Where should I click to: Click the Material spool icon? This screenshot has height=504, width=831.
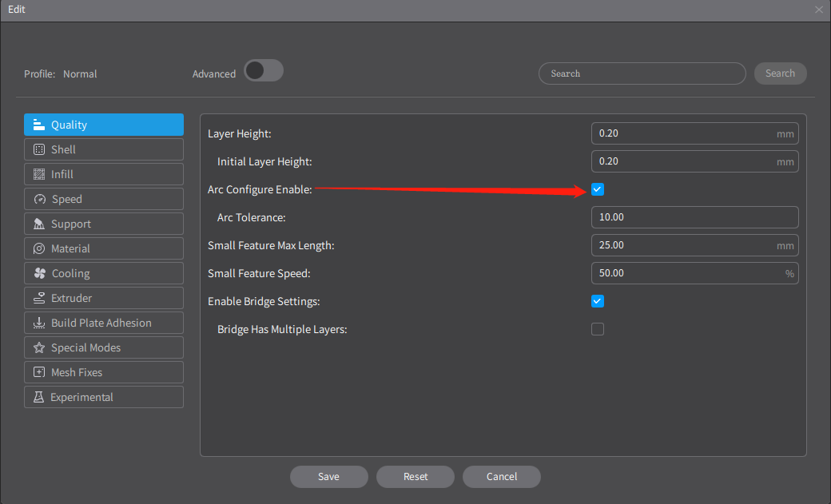point(38,248)
